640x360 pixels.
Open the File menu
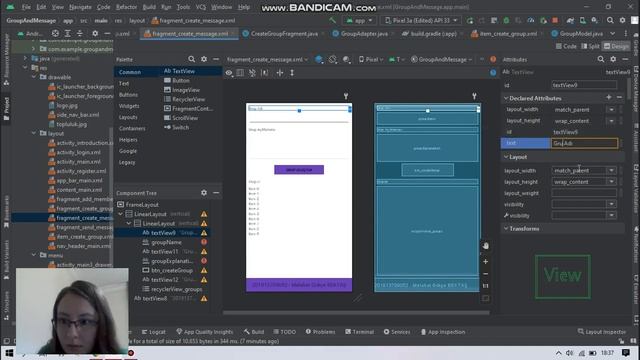(x=26, y=7)
